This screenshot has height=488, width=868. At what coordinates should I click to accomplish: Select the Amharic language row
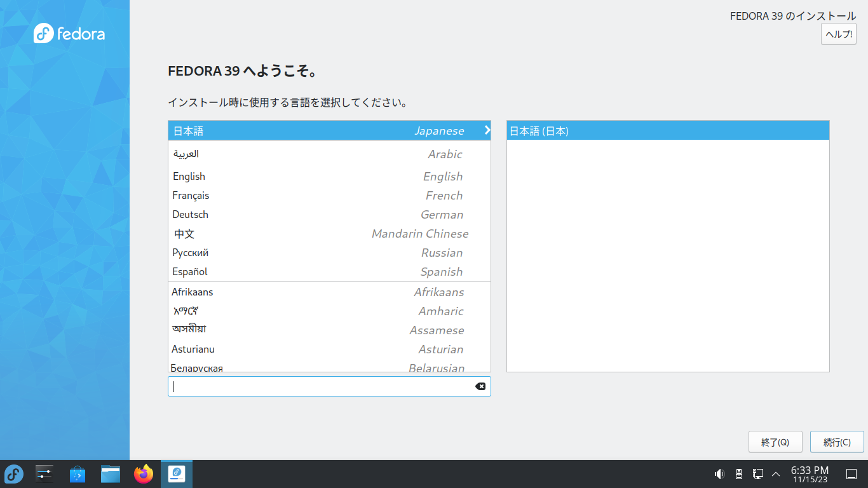coord(329,311)
